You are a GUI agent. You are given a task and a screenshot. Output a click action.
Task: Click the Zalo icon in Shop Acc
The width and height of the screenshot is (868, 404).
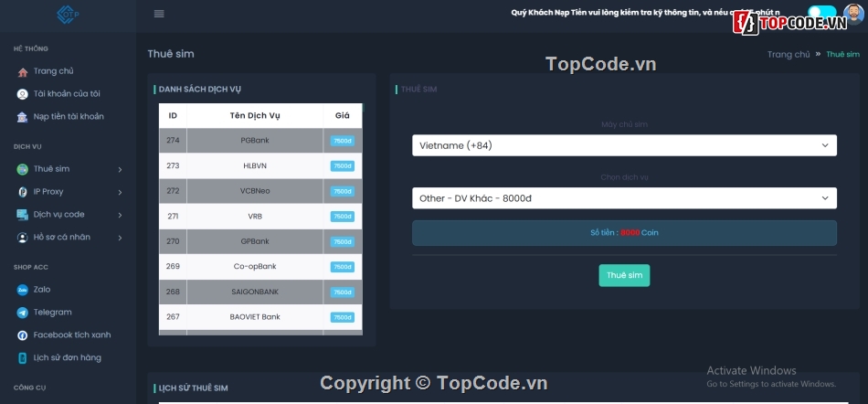coord(22,290)
